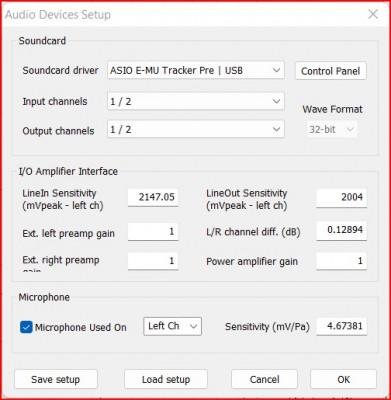The width and height of the screenshot is (391, 400).
Task: Click the Audio Devices Setup title bar
Action: [x=183, y=14]
